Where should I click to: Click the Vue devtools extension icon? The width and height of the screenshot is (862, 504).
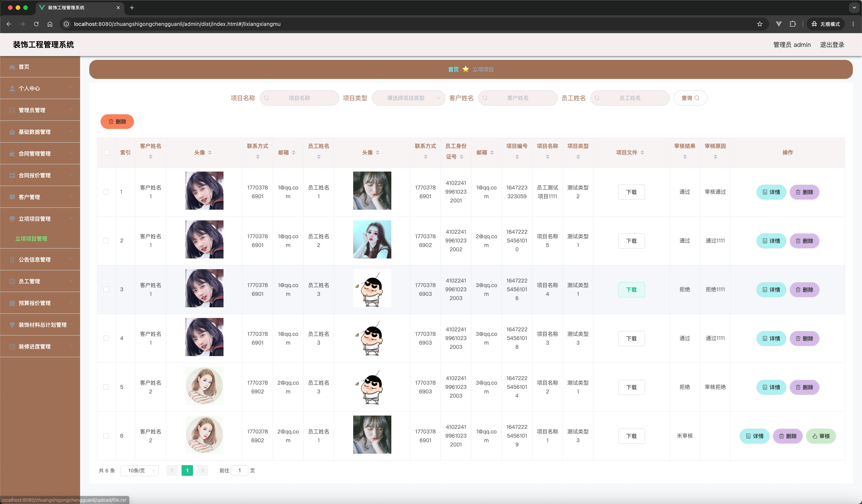coord(779,24)
